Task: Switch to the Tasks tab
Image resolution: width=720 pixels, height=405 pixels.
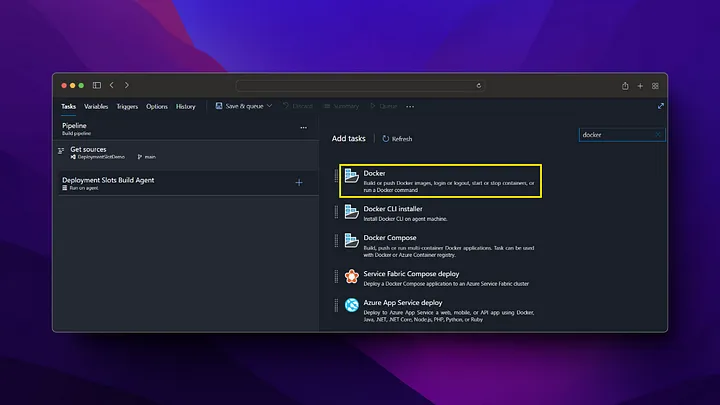Action: 68,107
